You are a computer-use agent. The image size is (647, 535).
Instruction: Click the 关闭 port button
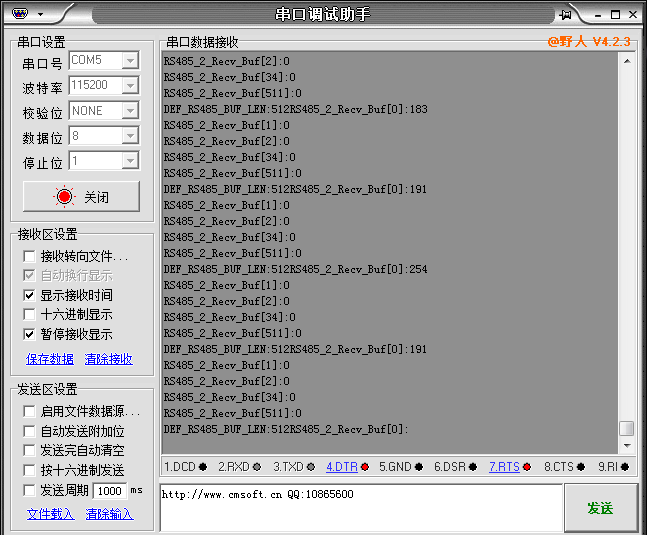(81, 196)
